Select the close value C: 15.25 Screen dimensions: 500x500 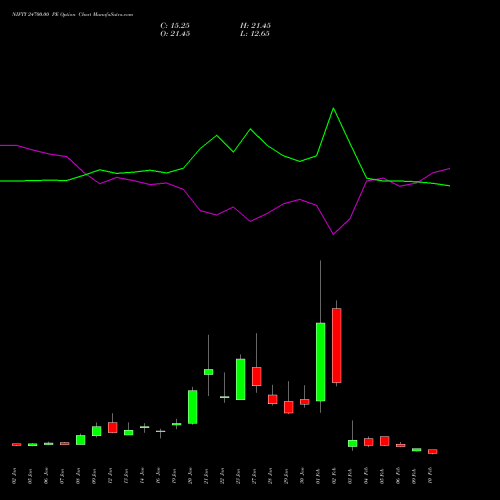tap(175, 26)
